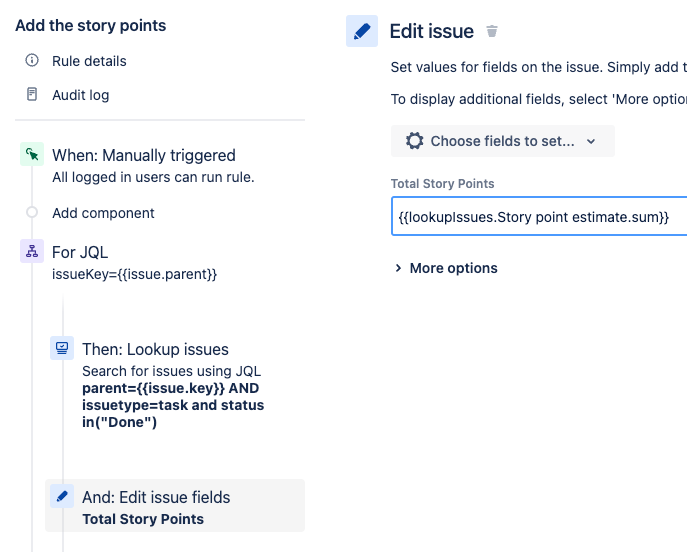Click the manual trigger cursor icon
Screen dimensions: 687x552
point(32,155)
